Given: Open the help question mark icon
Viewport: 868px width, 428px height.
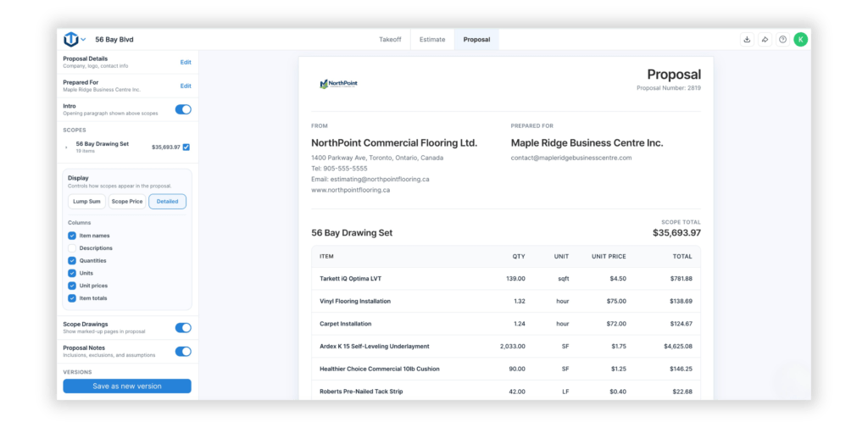Looking at the screenshot, I should 782,39.
